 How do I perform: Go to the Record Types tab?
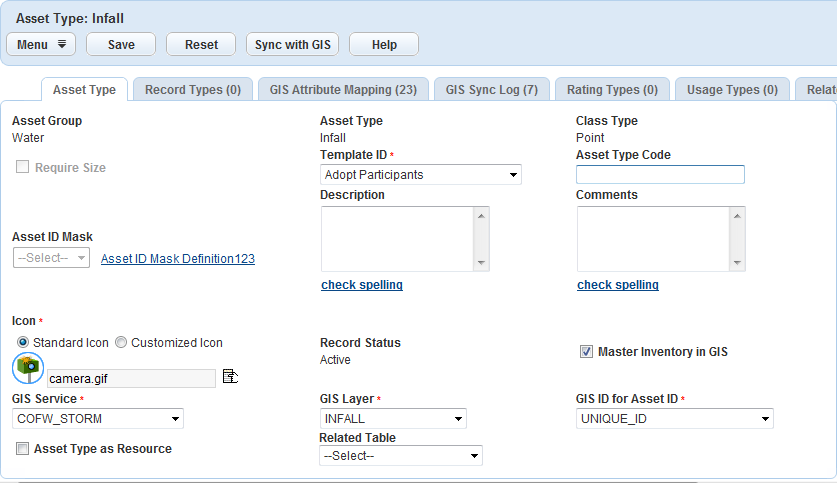(x=193, y=90)
